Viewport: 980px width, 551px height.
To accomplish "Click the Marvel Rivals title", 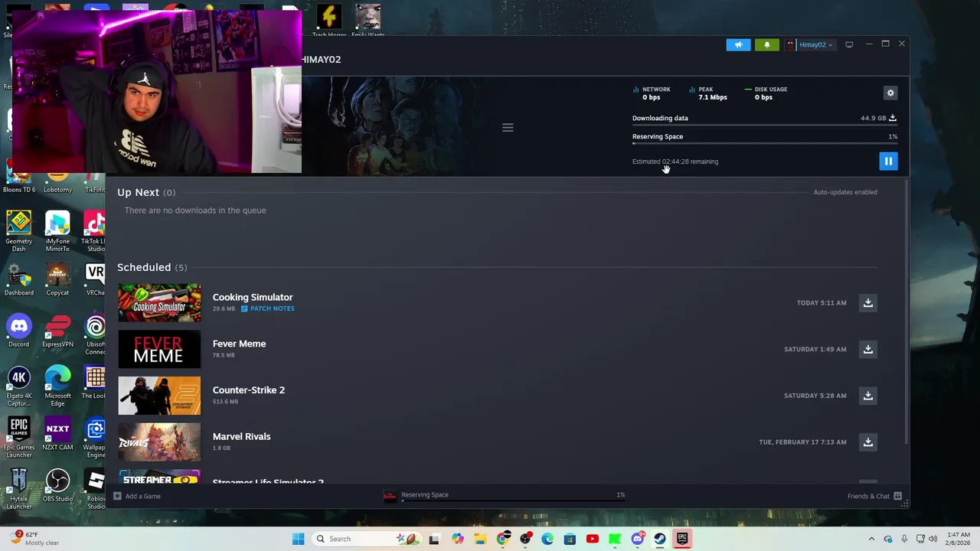I will pos(241,436).
